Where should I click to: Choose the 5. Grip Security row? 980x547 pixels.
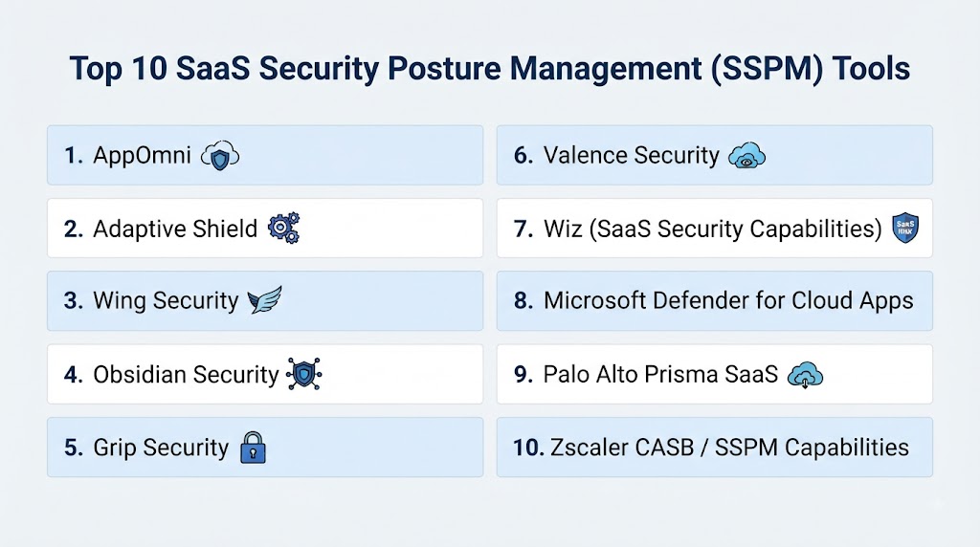point(265,448)
